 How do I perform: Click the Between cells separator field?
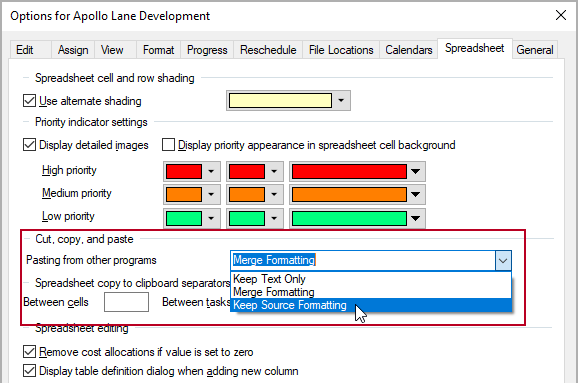[126, 302]
